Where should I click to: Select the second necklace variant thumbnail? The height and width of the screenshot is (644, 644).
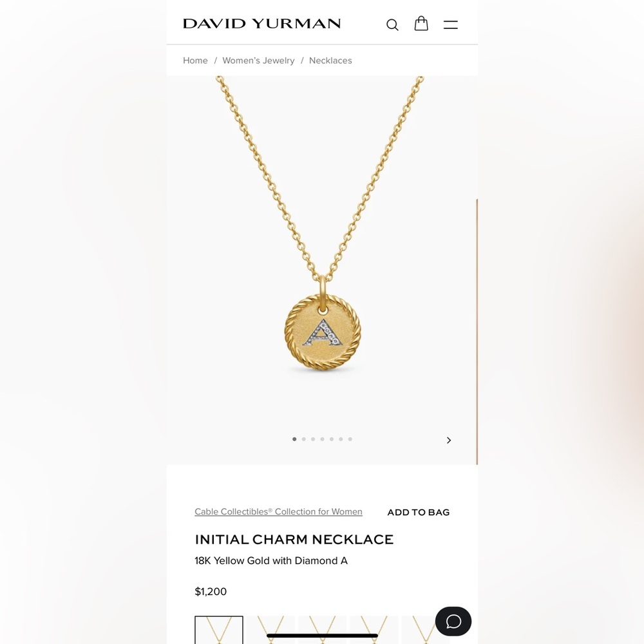[270, 630]
